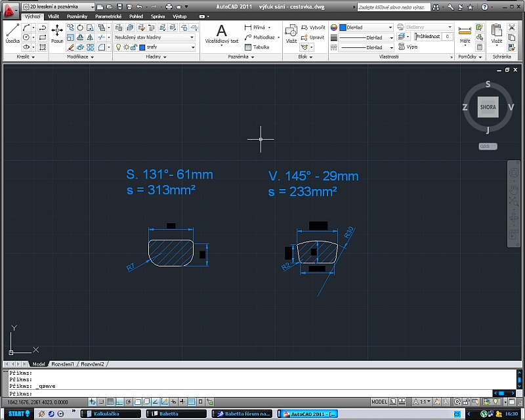Image resolution: width=525 pixels, height=420 pixels.
Task: Click the Save icon in quick access toolbar
Action: (x=119, y=7)
